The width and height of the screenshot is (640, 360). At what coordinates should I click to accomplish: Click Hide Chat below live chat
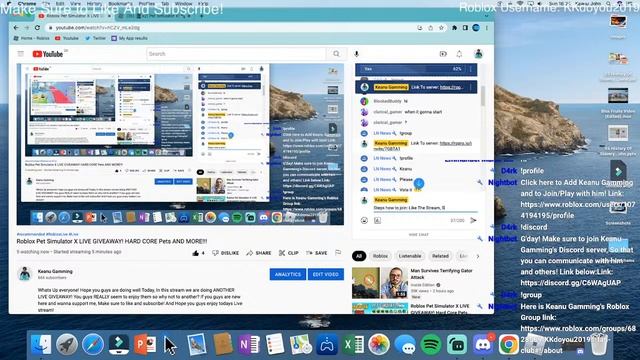(419, 235)
